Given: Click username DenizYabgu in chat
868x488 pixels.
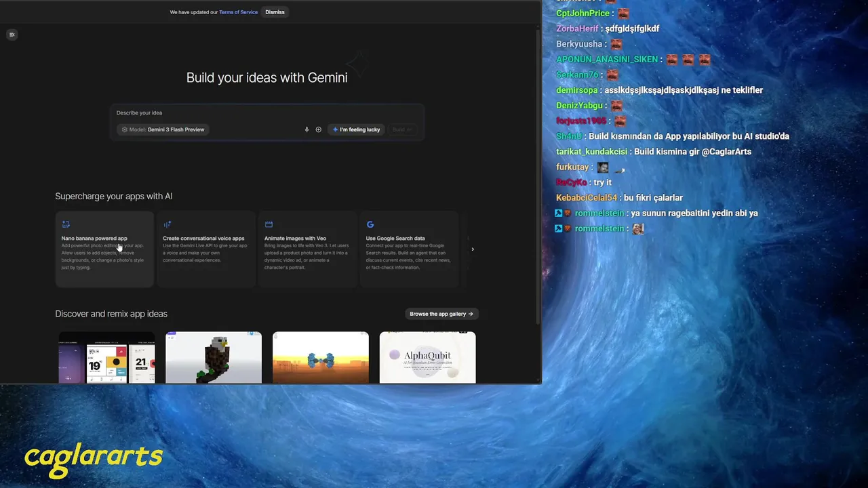Looking at the screenshot, I should (579, 106).
